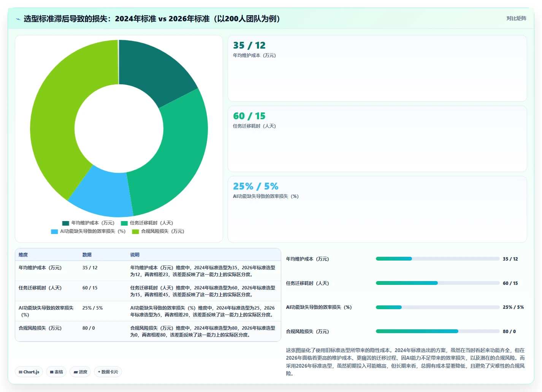Click the 数据 table column header
542x392 pixels.
point(87,255)
